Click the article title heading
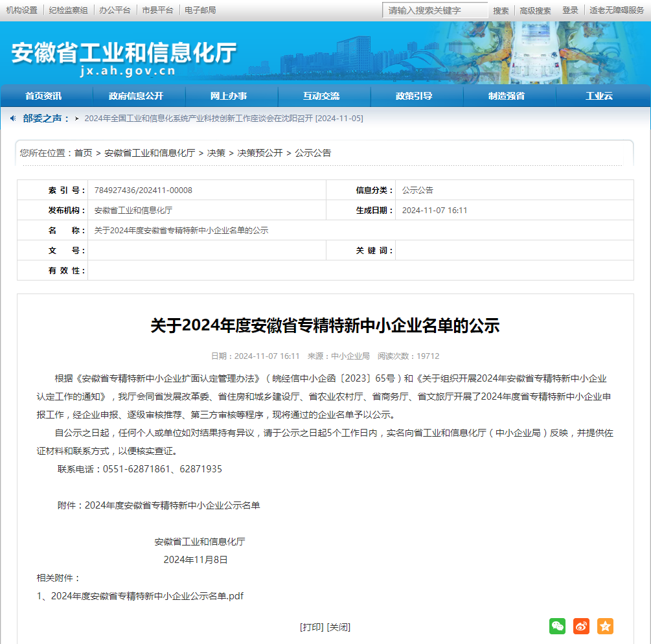The width and height of the screenshot is (651, 644). [325, 325]
